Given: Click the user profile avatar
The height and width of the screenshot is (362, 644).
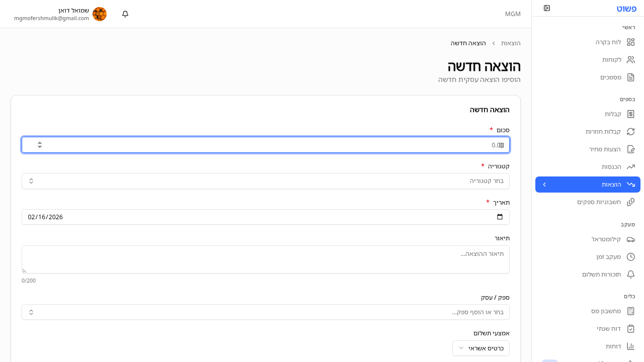Looking at the screenshot, I should click(100, 14).
